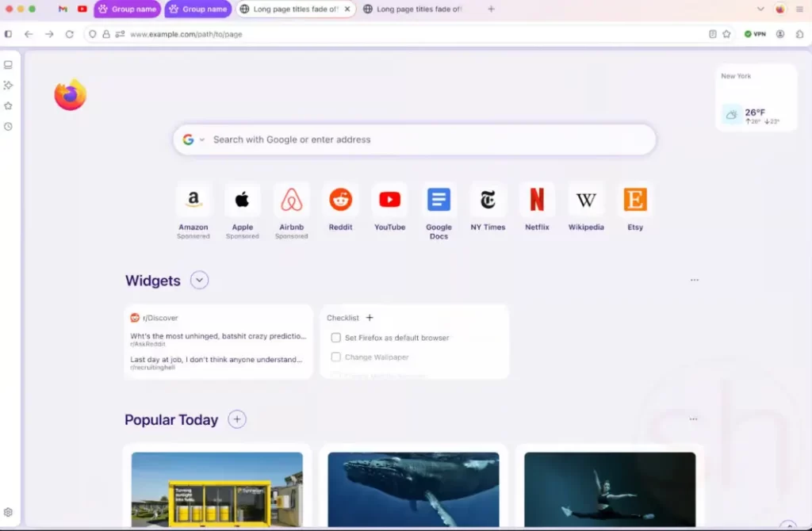The height and width of the screenshot is (531, 812).
Task: Toggle the sidebar with the panel icon
Action: pyautogui.click(x=9, y=34)
